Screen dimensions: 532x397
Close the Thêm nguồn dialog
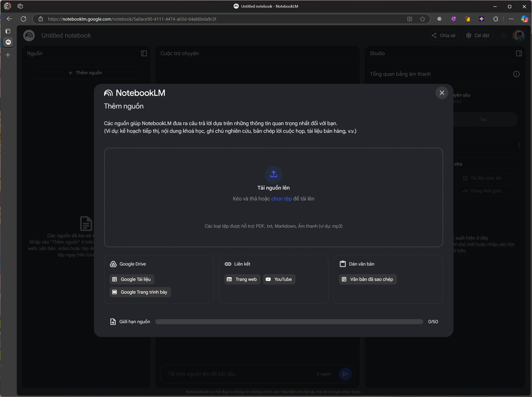coord(441,93)
